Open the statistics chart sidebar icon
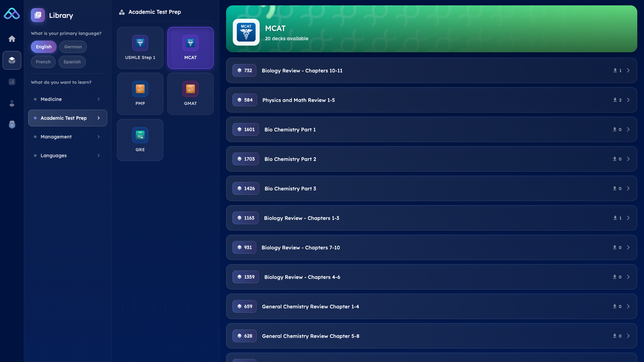 (x=12, y=82)
